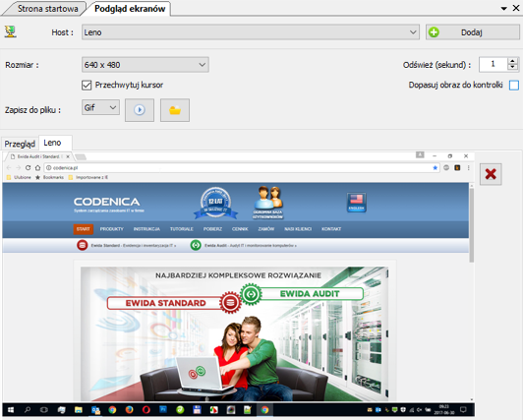Select the Podgląd ekranów tab
The height and width of the screenshot is (420, 523).
130,9
